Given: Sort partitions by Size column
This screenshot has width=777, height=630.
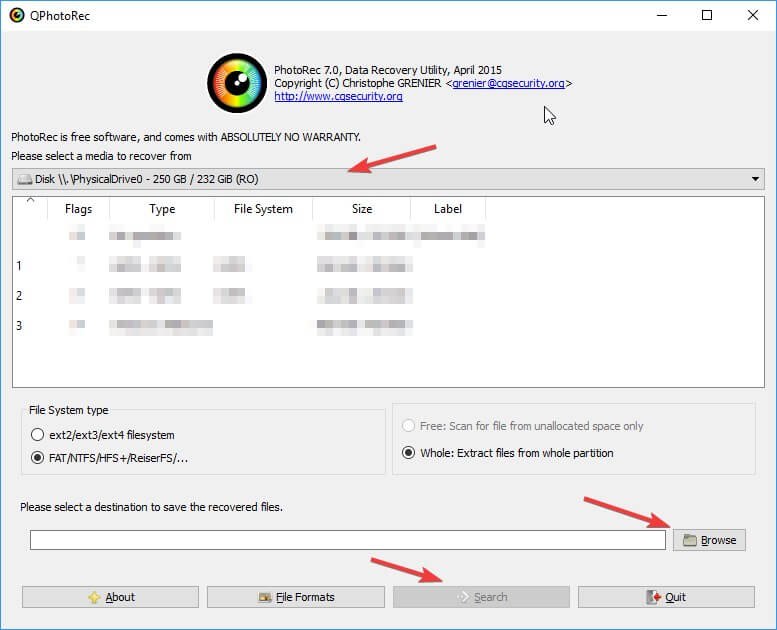Looking at the screenshot, I should pyautogui.click(x=362, y=209).
